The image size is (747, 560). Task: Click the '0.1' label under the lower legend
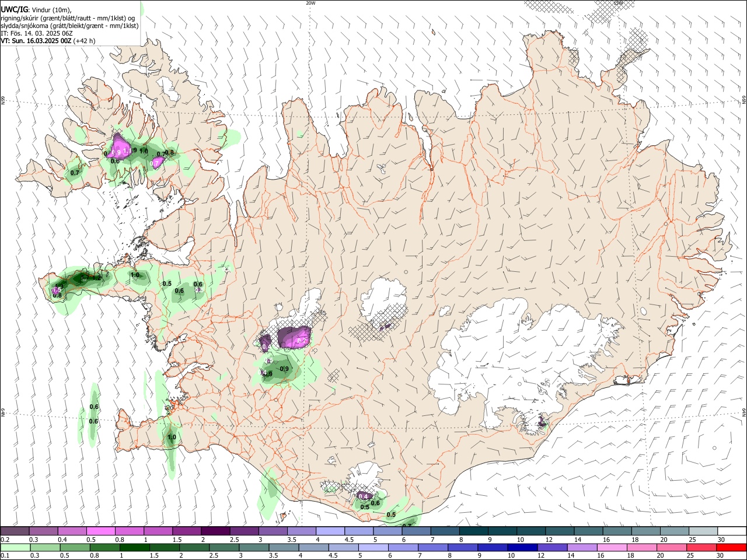[x=5, y=556]
